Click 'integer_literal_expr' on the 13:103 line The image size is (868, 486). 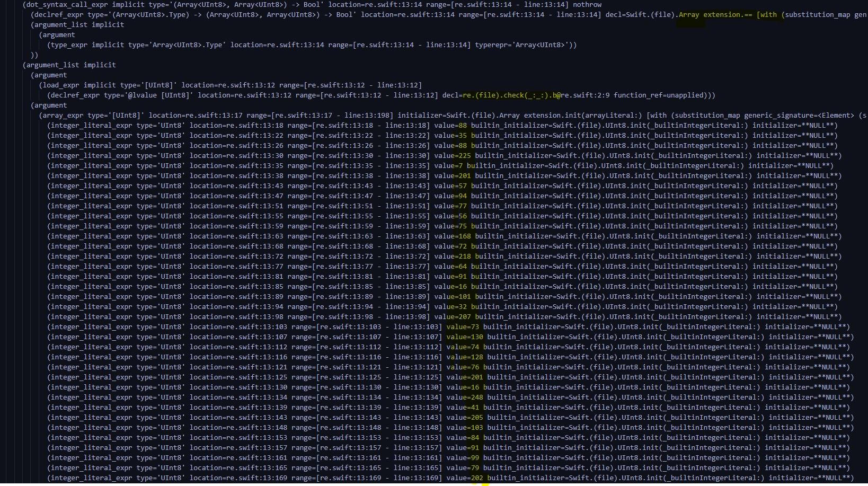click(92, 326)
